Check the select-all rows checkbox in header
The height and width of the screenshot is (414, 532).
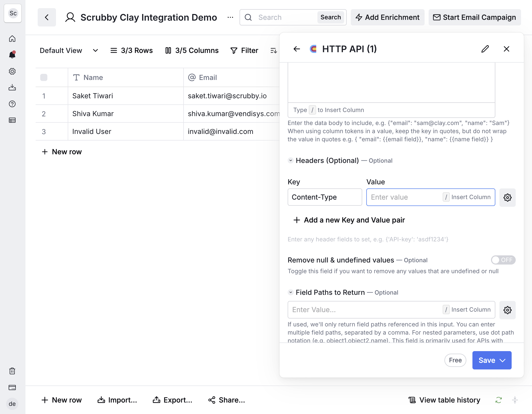coord(44,77)
